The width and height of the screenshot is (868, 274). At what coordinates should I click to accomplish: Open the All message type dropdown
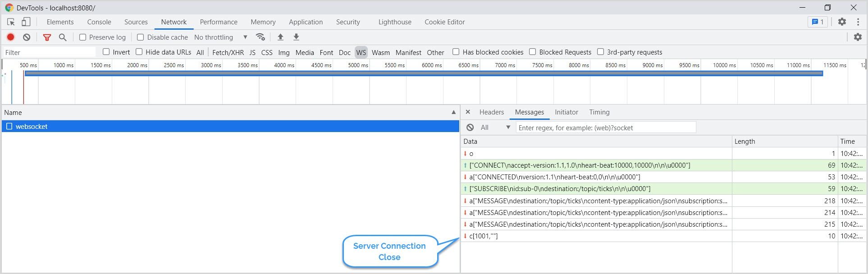(495, 128)
